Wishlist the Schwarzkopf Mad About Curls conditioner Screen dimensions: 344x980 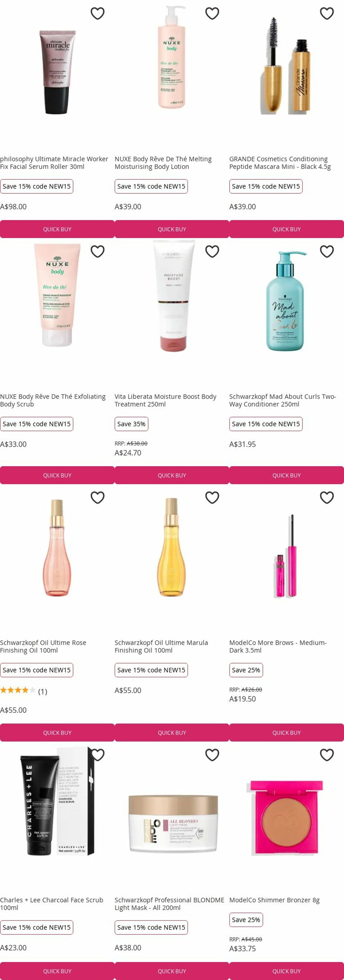(326, 252)
